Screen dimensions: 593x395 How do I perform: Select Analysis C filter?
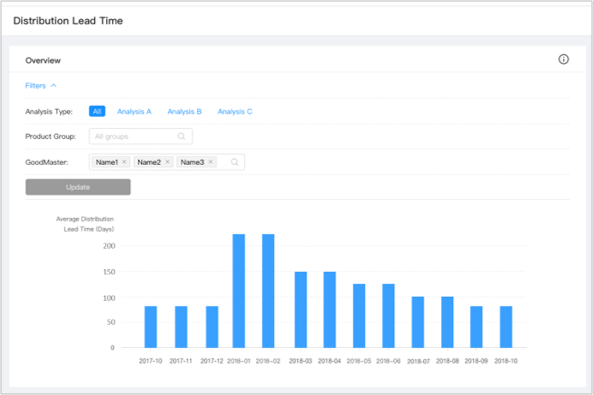[234, 112]
